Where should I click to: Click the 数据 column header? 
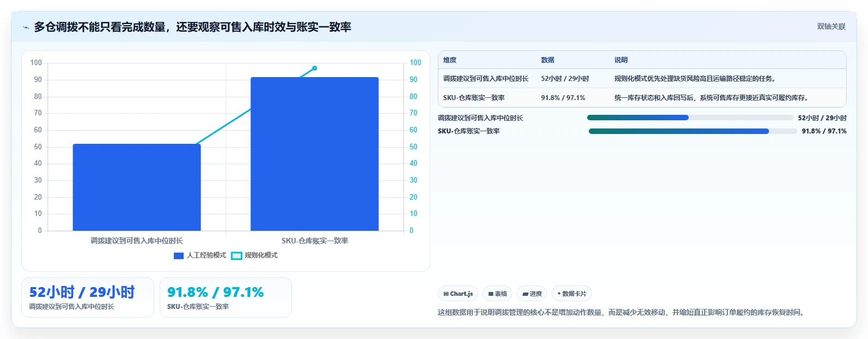pos(548,60)
